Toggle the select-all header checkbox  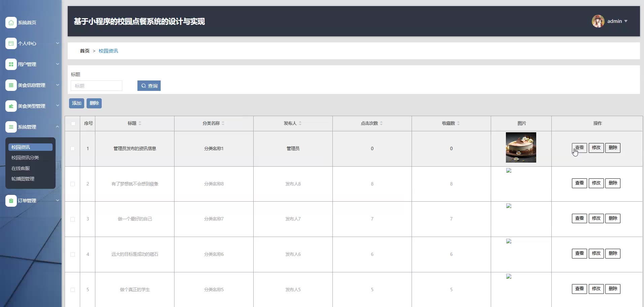tap(73, 124)
